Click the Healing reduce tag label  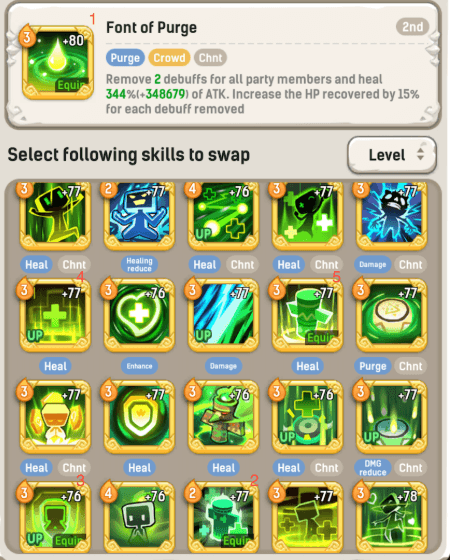coord(139,265)
